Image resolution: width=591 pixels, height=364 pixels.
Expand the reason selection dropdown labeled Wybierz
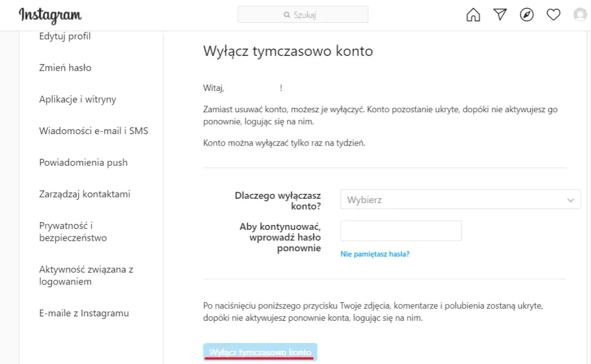460,199
